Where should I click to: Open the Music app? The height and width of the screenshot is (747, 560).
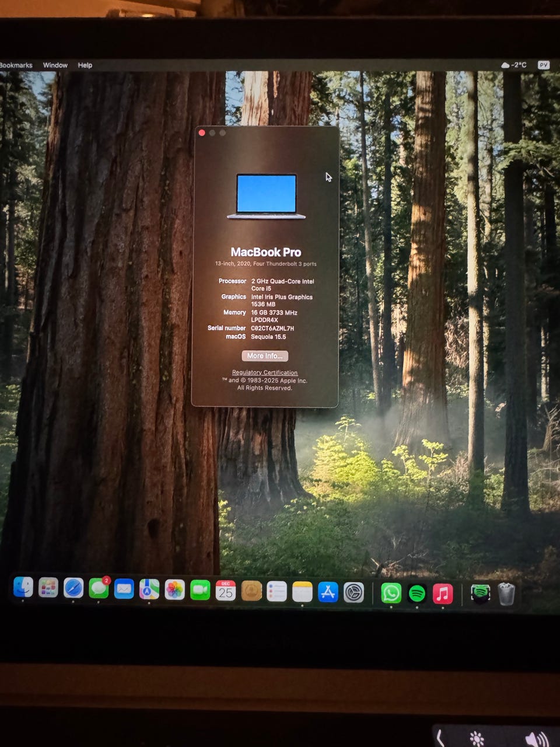point(443,594)
